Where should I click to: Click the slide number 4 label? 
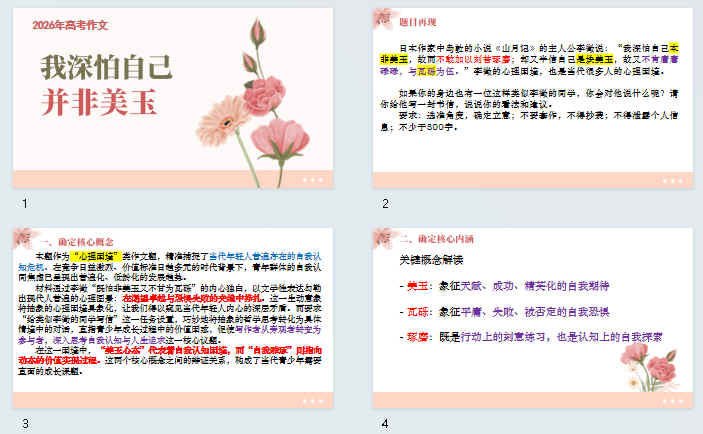coord(385,423)
